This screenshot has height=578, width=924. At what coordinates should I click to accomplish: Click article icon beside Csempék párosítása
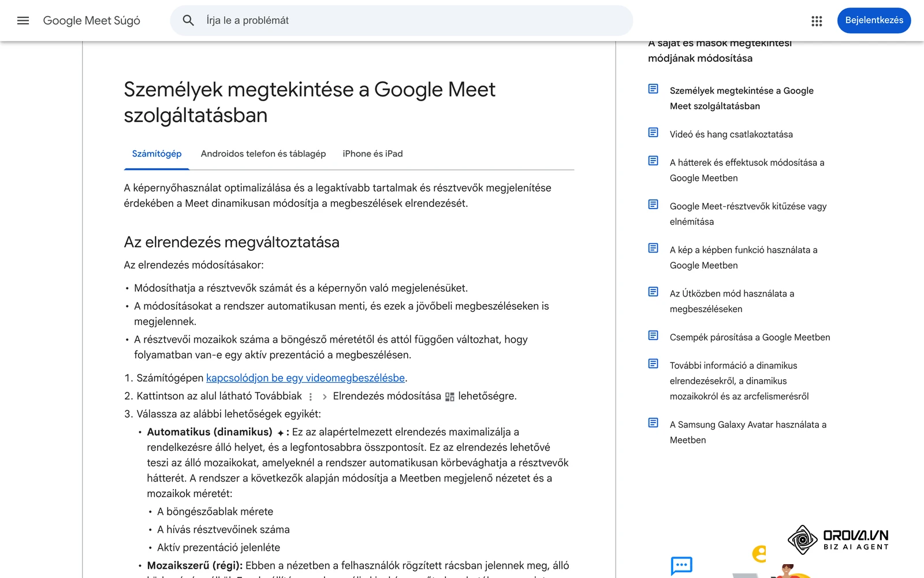click(x=653, y=336)
